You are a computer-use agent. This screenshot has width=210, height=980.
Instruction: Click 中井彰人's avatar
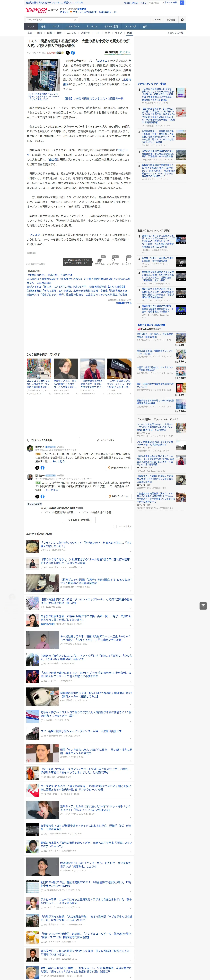click(x=30, y=448)
